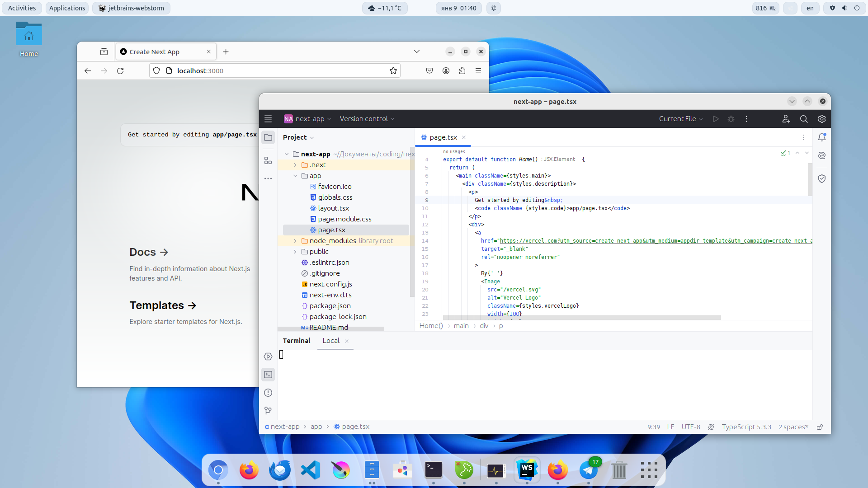
Task: Expand the node_modules folder
Action: [x=295, y=241]
